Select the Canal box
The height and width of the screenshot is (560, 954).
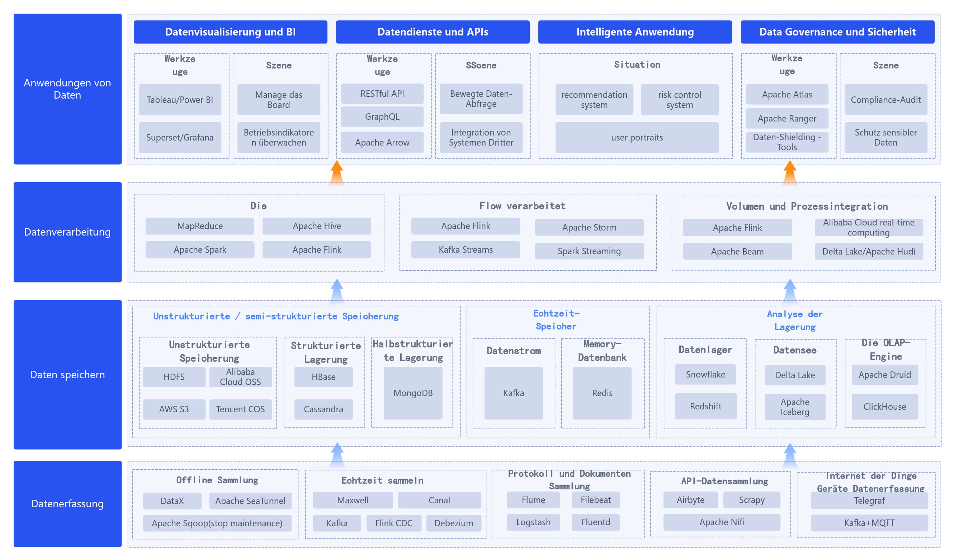tap(439, 500)
